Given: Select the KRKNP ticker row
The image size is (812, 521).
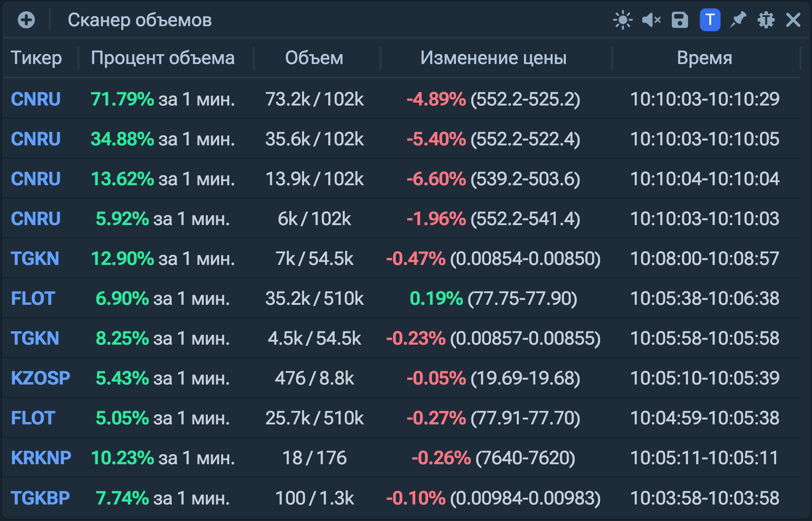Looking at the screenshot, I should (41, 458).
